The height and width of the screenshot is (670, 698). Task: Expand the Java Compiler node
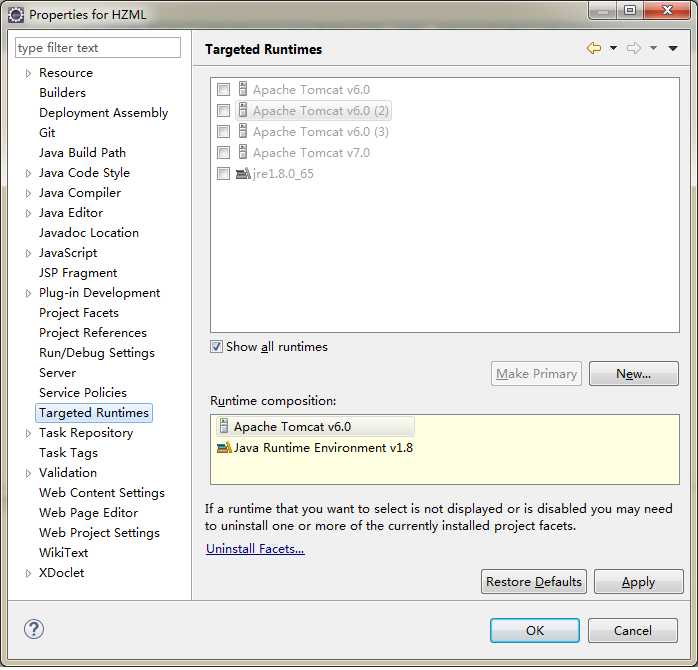click(x=28, y=193)
